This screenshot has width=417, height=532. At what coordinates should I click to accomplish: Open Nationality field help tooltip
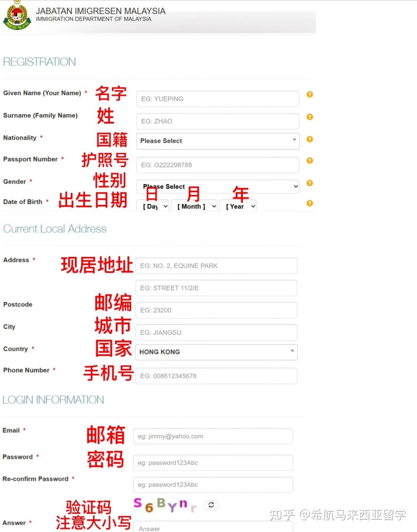pos(309,139)
